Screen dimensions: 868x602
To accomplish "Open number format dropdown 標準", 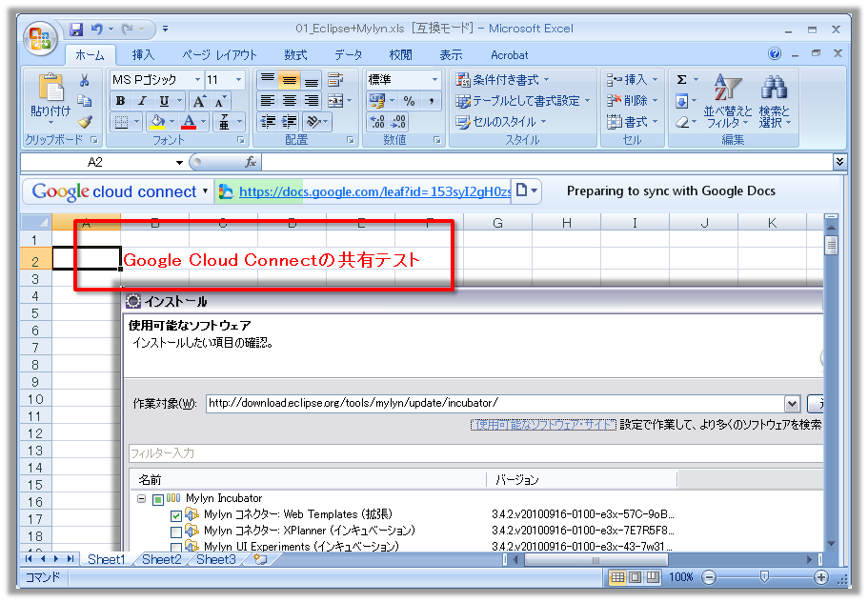I will click(434, 80).
